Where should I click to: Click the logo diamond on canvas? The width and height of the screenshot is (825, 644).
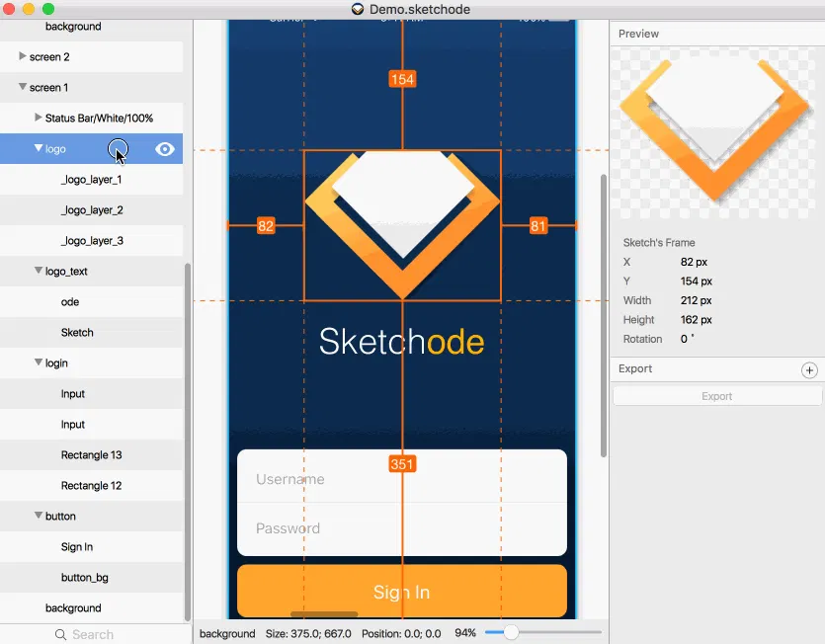coord(402,225)
